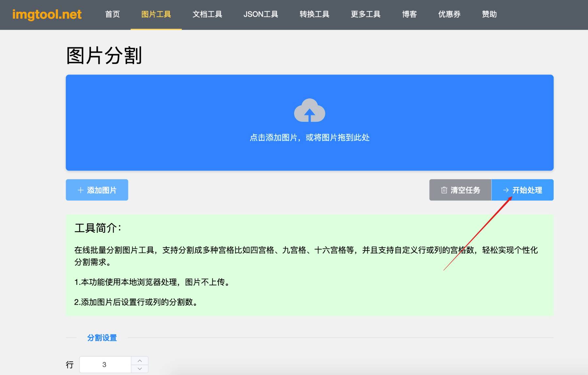This screenshot has height=375, width=588.
Task: Click text 2.添加图片后设置行或列的分割数。
Action: coord(137,302)
